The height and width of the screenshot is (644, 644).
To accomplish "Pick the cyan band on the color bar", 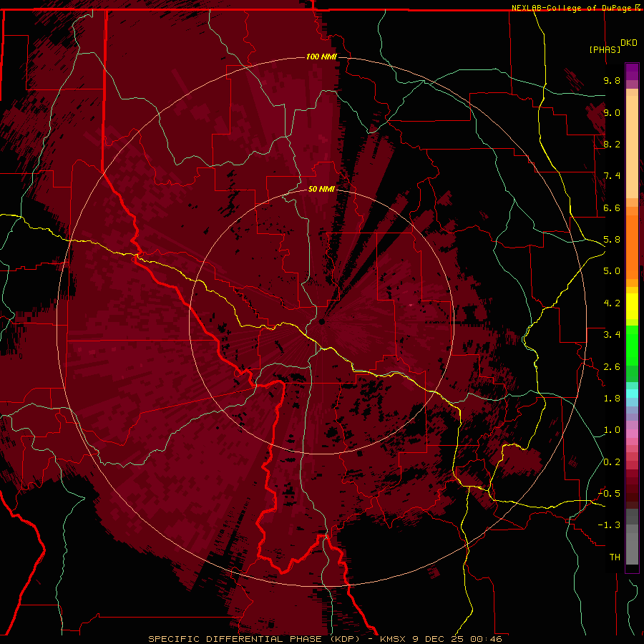I will pos(632,394).
